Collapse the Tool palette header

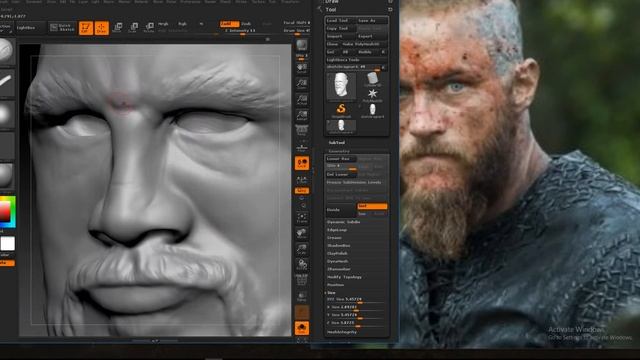point(331,9)
